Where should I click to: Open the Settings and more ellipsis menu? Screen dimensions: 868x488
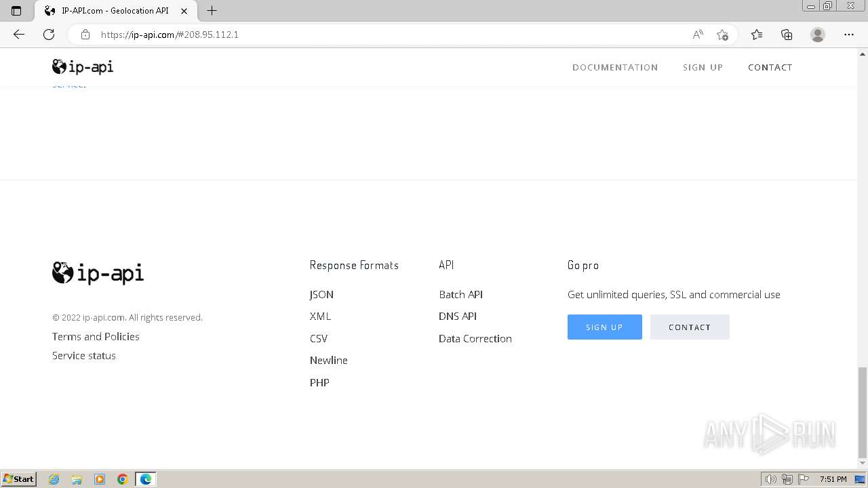849,35
